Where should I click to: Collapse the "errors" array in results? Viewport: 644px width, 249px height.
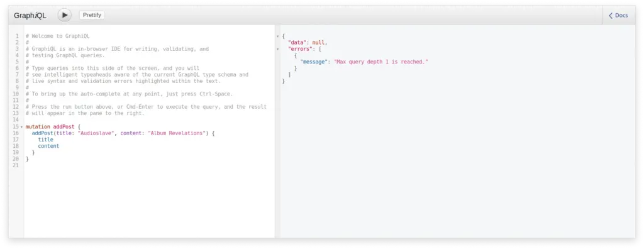coord(277,49)
